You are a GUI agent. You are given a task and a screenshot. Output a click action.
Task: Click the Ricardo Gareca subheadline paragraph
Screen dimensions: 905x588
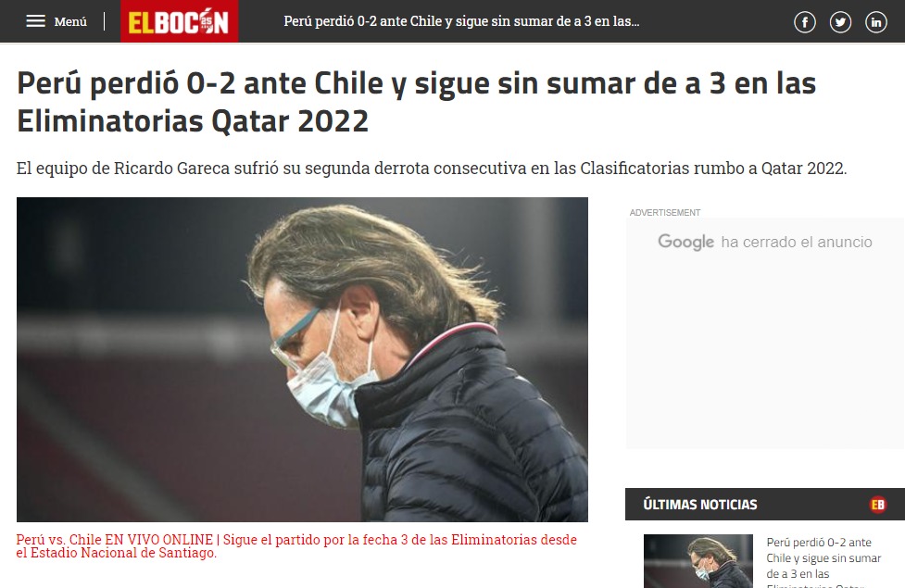[431, 169]
